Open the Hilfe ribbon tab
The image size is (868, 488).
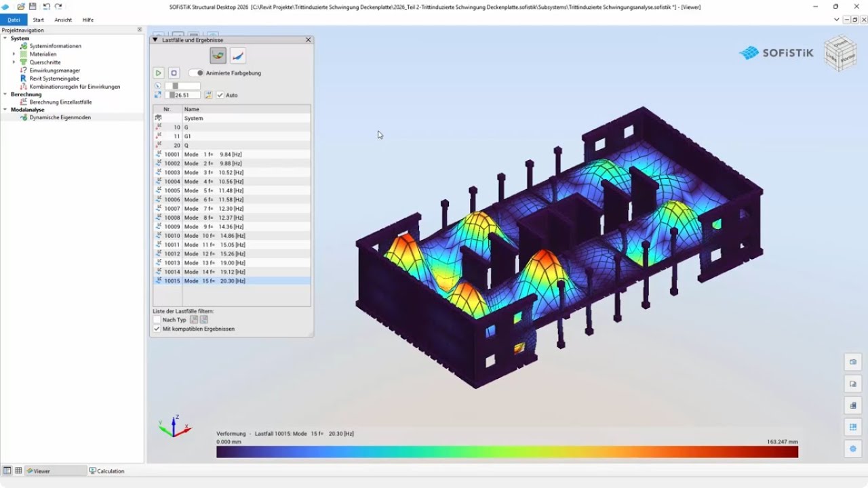click(88, 20)
